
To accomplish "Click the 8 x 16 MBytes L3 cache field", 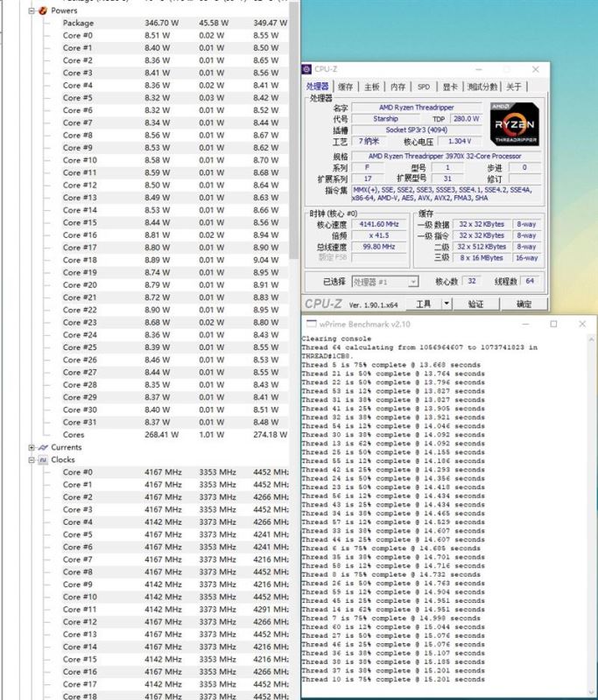I will click(482, 257).
